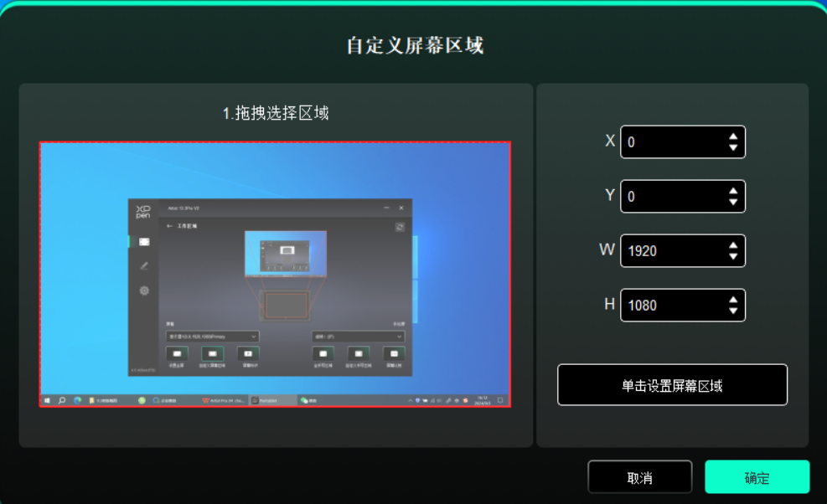The height and width of the screenshot is (504, 827).
Task: Click the gear settings icon in preview
Action: [144, 291]
